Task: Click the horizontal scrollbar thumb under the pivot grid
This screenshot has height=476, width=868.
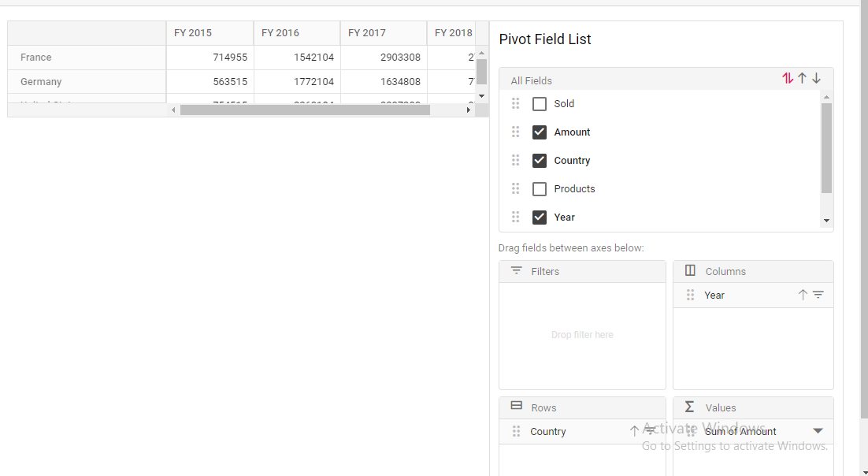Action: pyautogui.click(x=305, y=110)
